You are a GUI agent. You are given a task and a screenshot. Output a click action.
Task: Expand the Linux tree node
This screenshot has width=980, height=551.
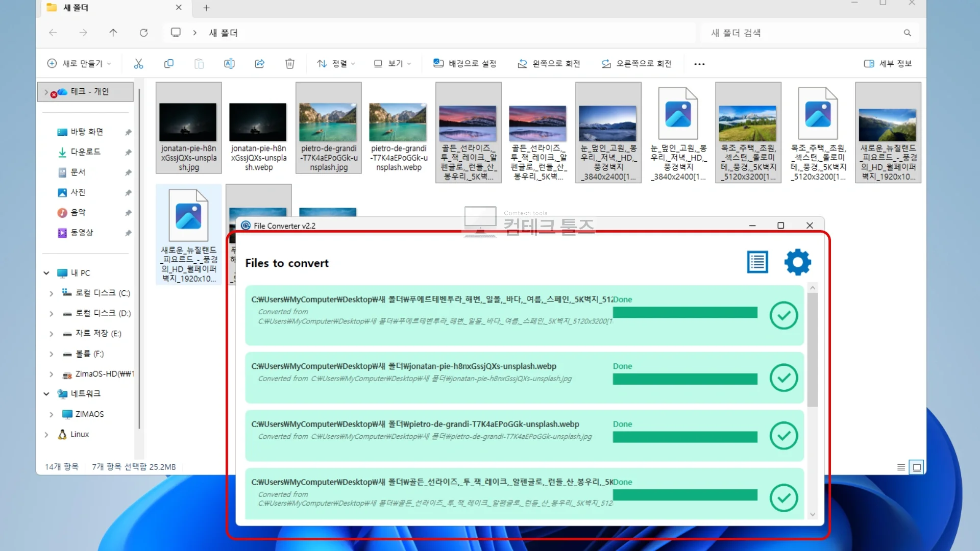pos(46,435)
